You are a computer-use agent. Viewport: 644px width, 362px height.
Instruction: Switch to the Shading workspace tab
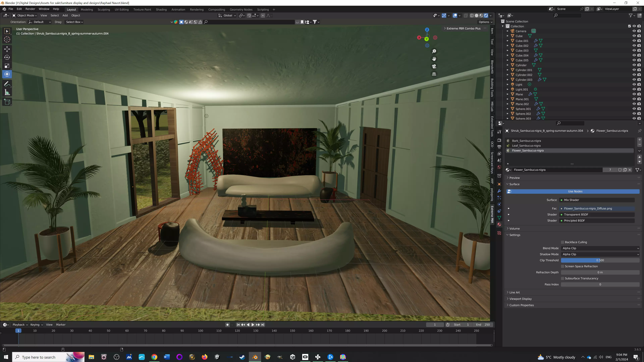click(x=161, y=10)
